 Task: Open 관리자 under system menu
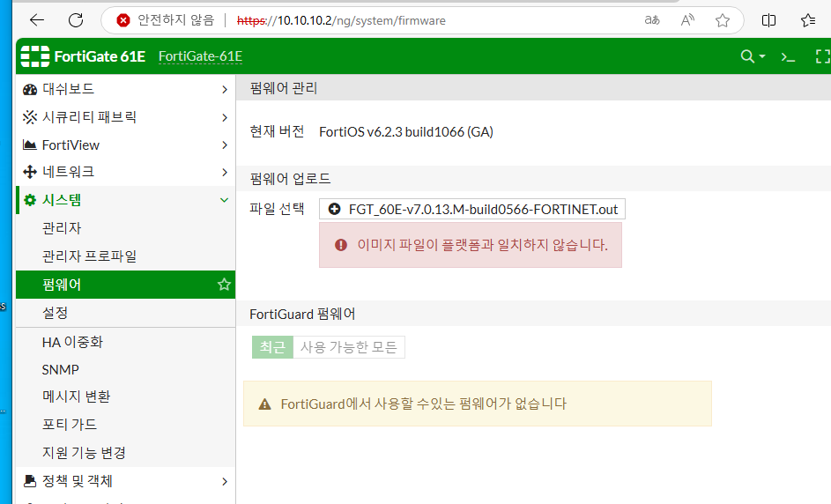coord(126,228)
